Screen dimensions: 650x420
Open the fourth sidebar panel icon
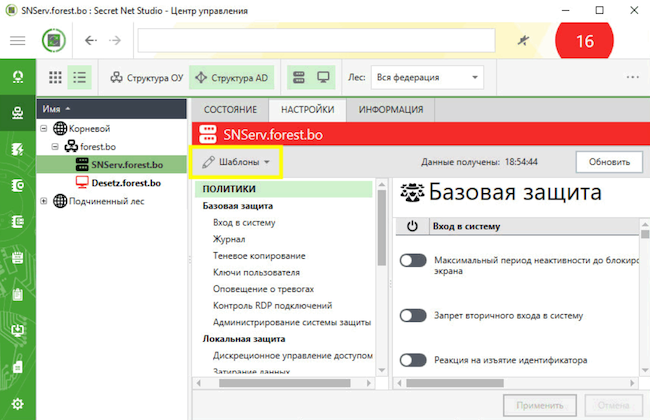click(18, 185)
